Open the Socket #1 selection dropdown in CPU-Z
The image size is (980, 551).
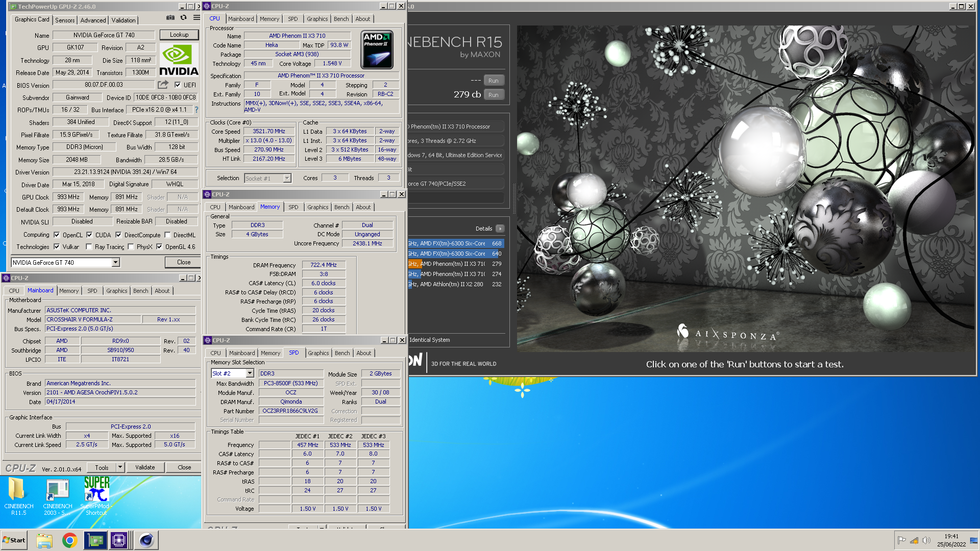click(287, 179)
